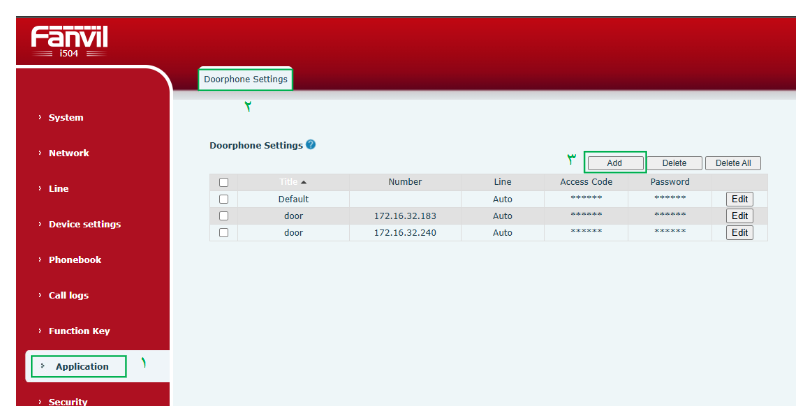The width and height of the screenshot is (802, 411).
Task: Switch to the Doorphone Settings tab
Action: 246,79
